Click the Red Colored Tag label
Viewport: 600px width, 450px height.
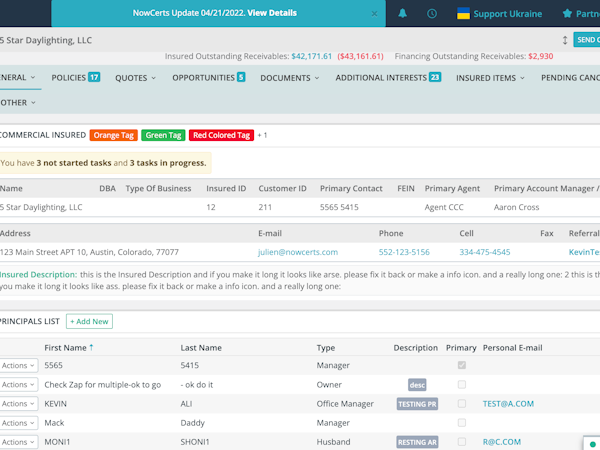click(222, 135)
